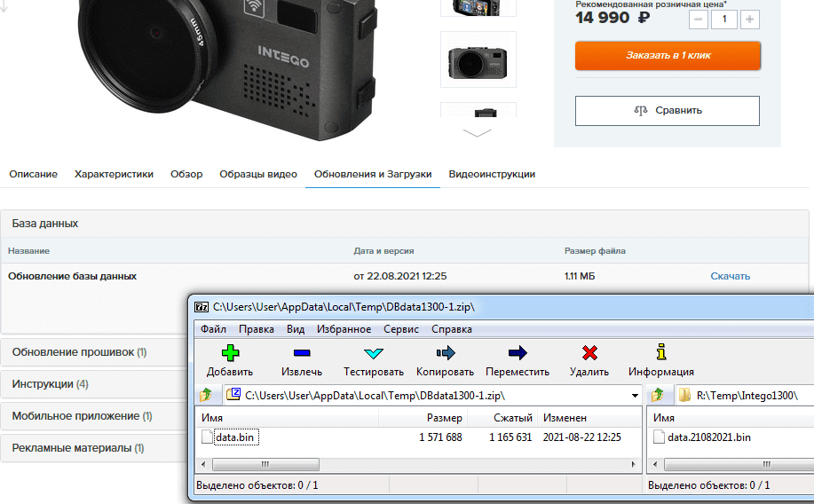Click the left panel horizontal scrollbar thumb
Screen dimensions: 814x504
point(265,464)
